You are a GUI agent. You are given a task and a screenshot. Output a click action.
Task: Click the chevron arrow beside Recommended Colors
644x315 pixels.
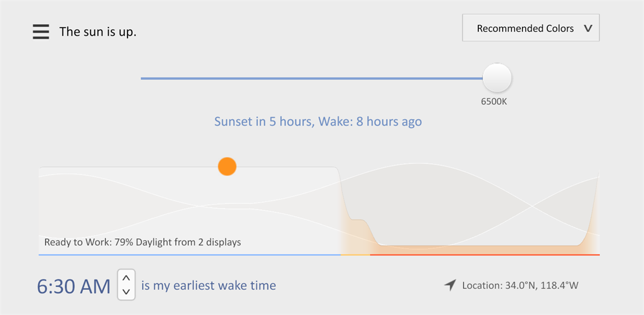[588, 29]
